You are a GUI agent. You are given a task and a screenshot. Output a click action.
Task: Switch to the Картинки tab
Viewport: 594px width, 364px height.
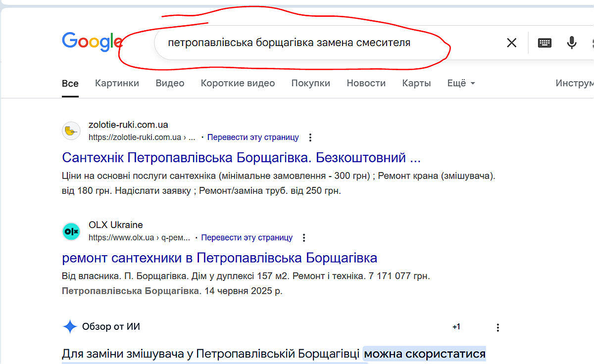click(117, 83)
